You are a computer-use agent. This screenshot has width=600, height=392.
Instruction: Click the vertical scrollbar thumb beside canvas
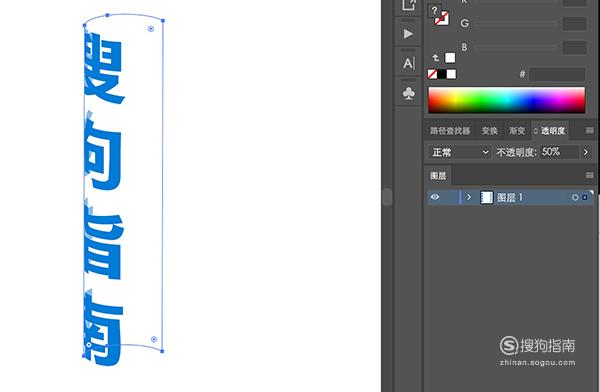(387, 197)
